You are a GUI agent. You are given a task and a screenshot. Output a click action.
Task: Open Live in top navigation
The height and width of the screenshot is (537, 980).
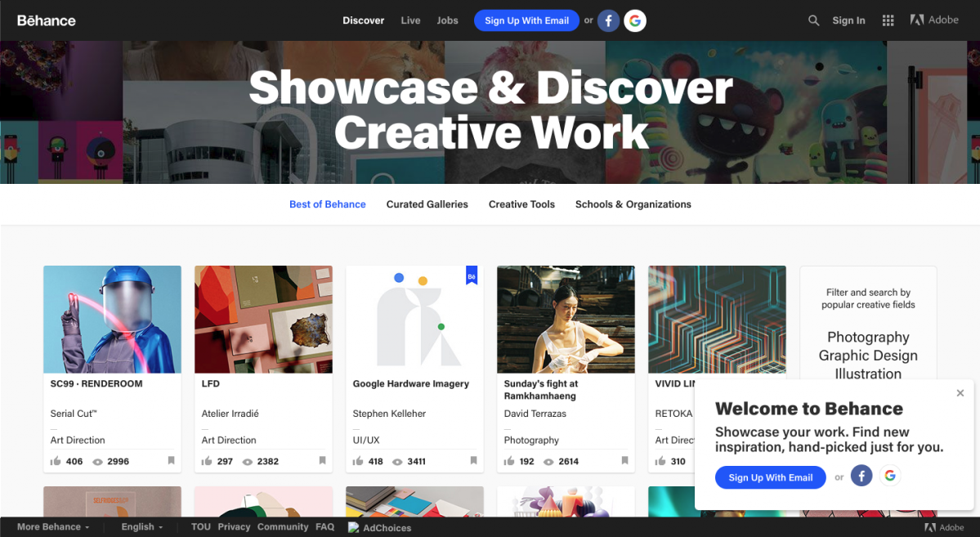(410, 20)
